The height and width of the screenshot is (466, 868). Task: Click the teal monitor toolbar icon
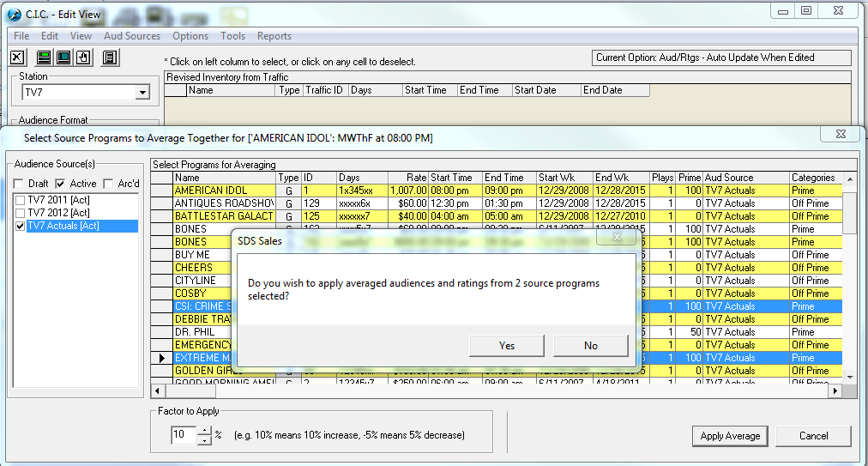coord(63,57)
